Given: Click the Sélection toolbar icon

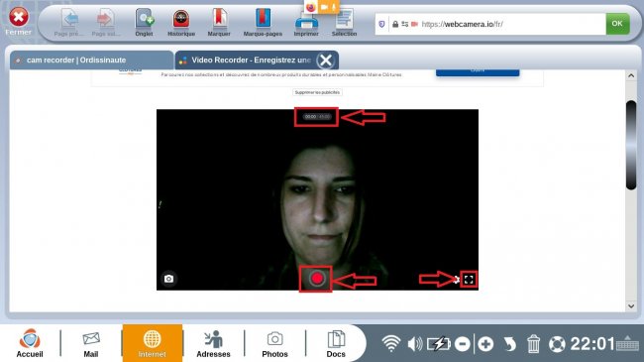Looking at the screenshot, I should coord(344,24).
